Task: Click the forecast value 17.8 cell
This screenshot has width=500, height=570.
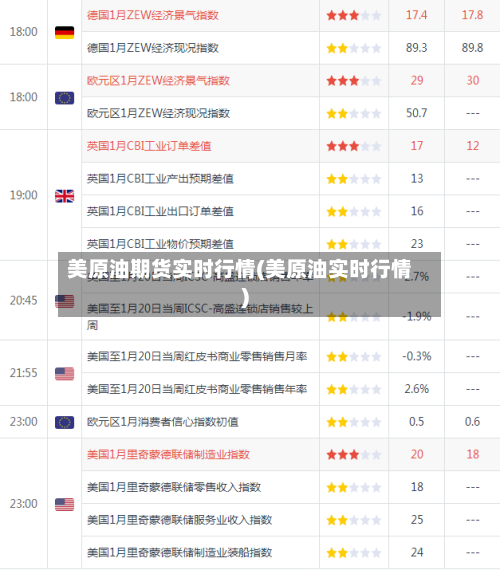Action: pyautogui.click(x=472, y=15)
